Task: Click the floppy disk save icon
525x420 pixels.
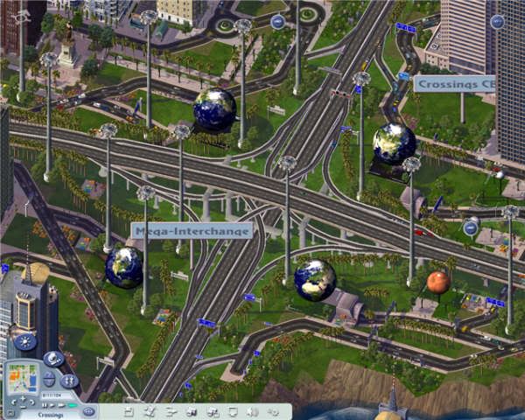Action: point(129,412)
